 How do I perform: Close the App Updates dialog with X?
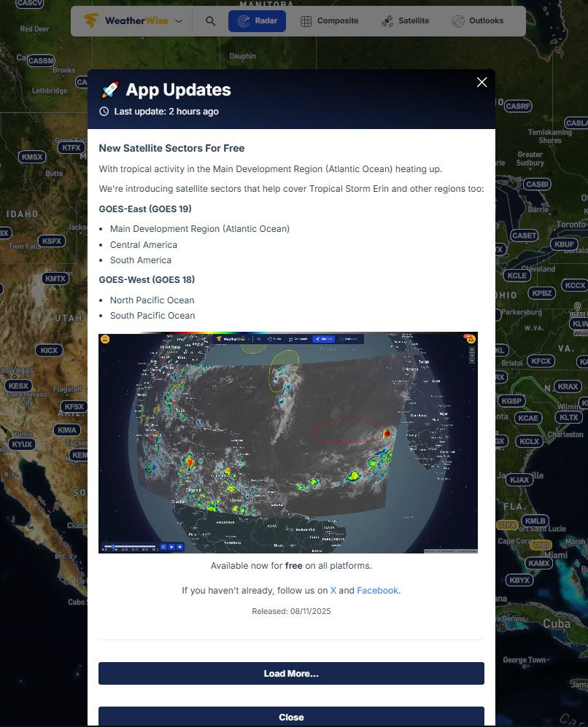coord(481,82)
